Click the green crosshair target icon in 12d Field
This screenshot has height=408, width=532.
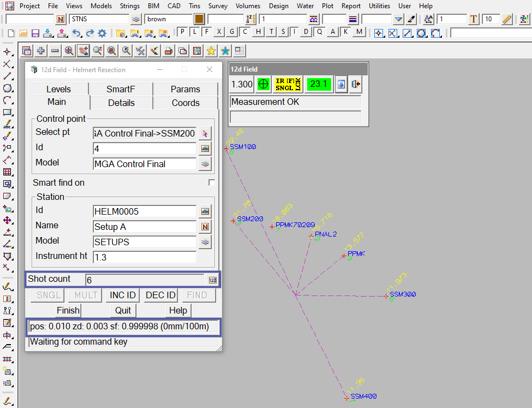click(264, 85)
